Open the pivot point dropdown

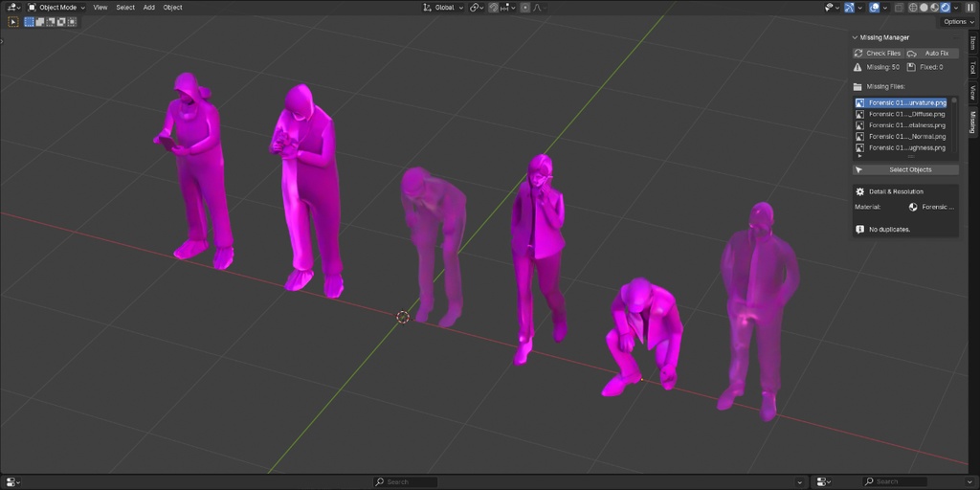(477, 8)
